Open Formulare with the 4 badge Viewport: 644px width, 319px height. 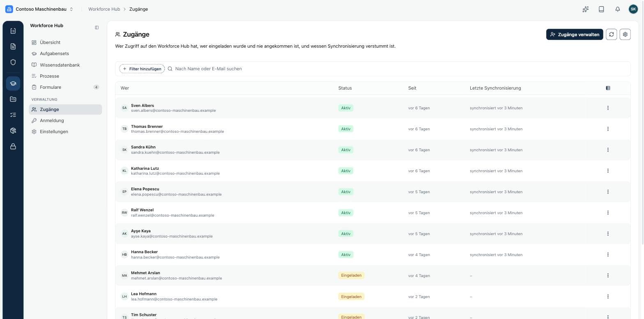point(65,87)
